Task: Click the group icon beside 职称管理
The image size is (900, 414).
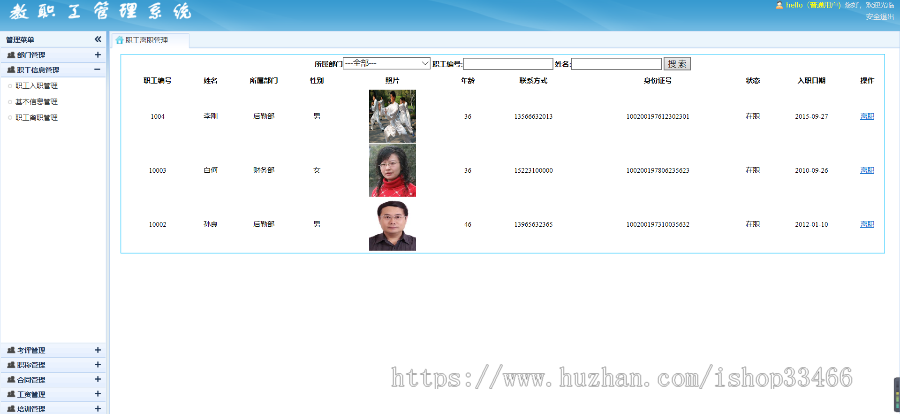Action: pyautogui.click(x=11, y=365)
